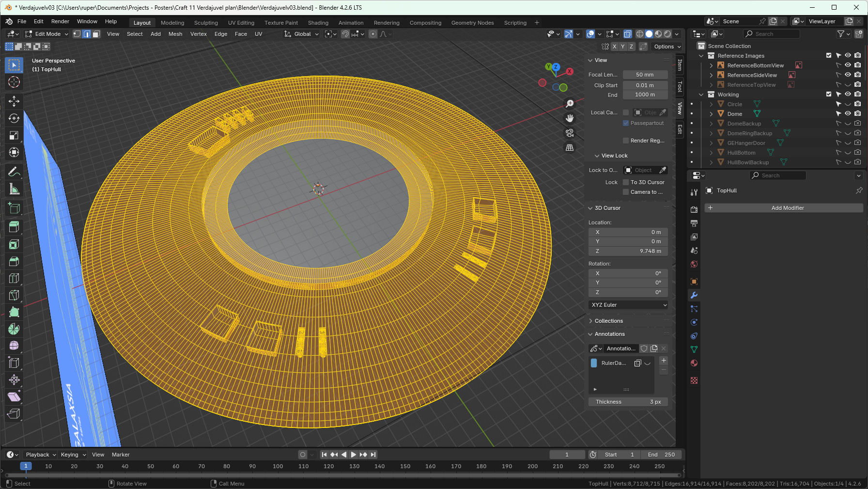Activate the 3D Cursor tool

point(14,82)
